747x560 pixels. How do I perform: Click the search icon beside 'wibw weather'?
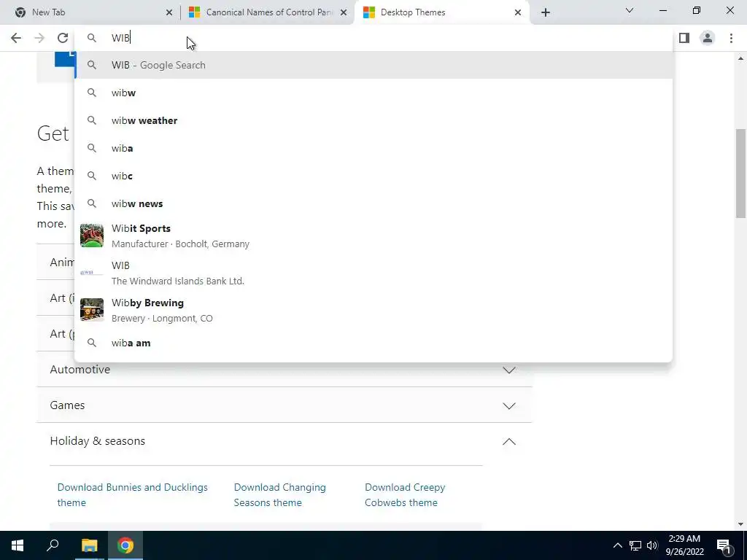click(x=91, y=120)
